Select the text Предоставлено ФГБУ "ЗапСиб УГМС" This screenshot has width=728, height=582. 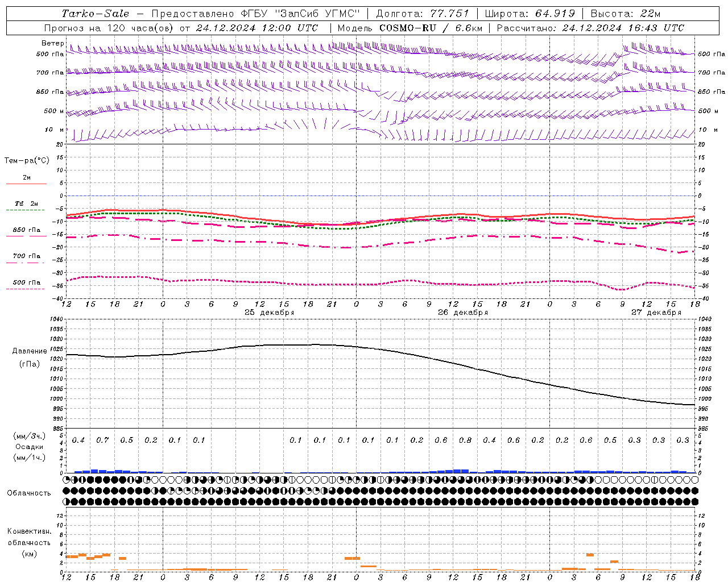pos(256,14)
